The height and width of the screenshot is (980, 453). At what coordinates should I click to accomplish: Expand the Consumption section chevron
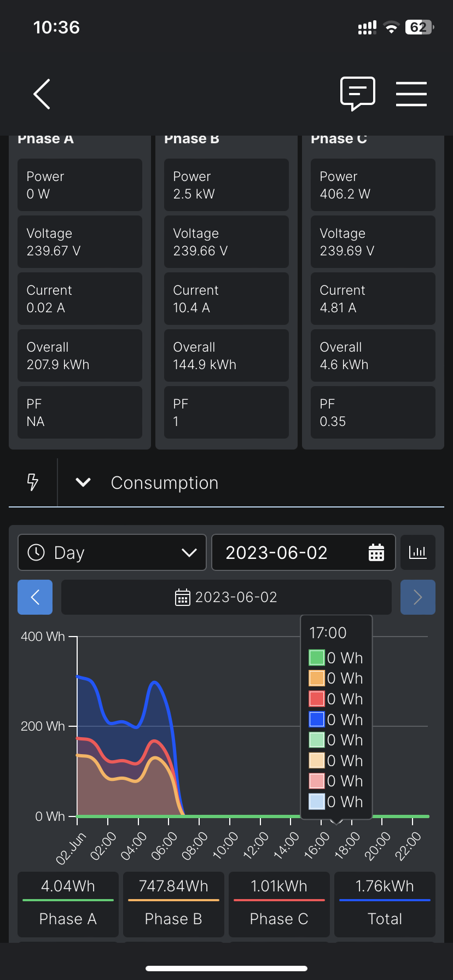click(x=83, y=482)
